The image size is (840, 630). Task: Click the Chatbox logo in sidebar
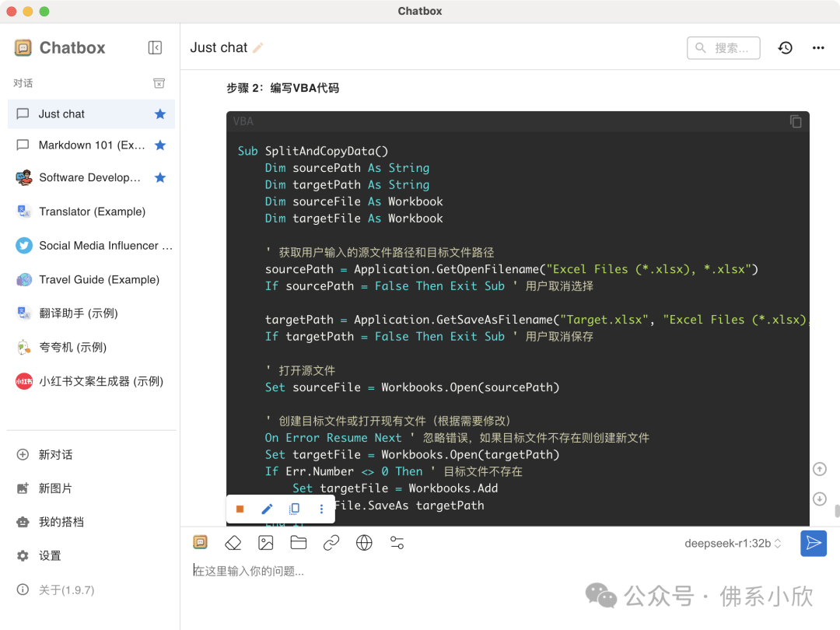23,47
